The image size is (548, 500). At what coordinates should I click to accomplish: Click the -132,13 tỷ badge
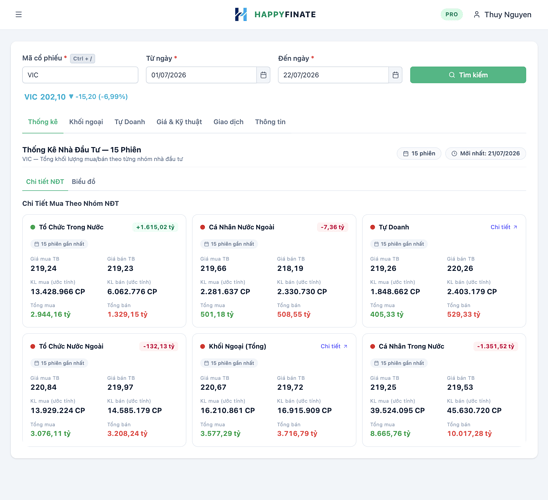tap(159, 346)
